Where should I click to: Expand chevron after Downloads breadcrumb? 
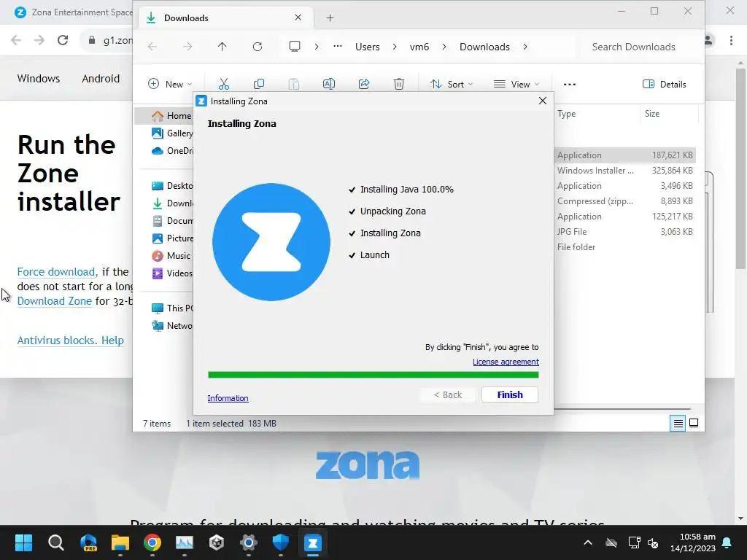(525, 47)
